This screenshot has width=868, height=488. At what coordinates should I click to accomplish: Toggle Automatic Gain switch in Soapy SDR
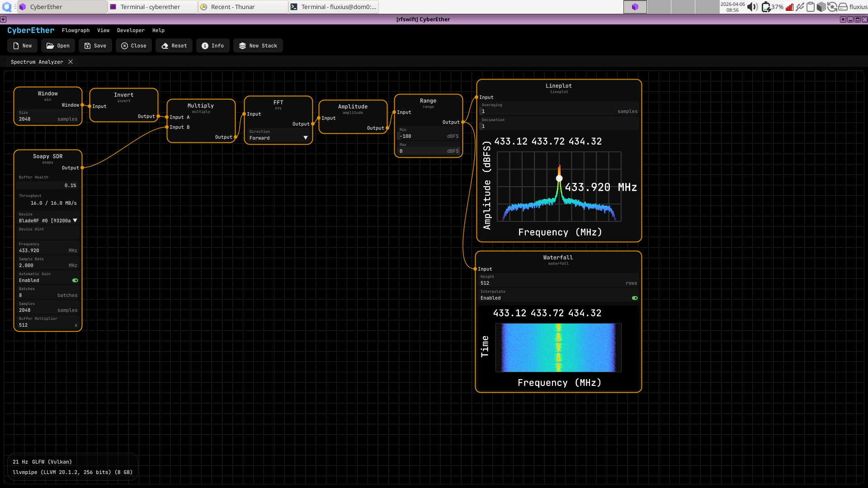click(x=75, y=280)
